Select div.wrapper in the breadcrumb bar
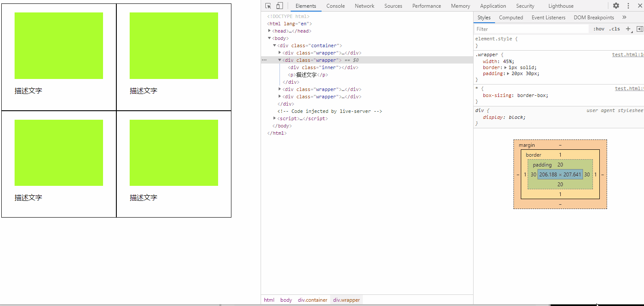This screenshot has height=306, width=644. [346, 300]
